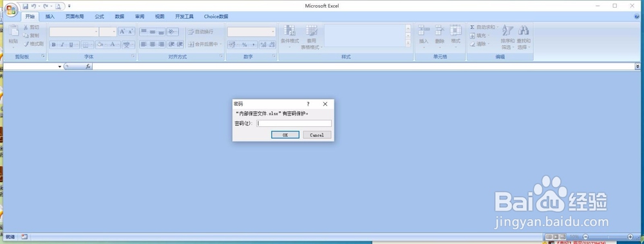Toggle align text left
This screenshot has width=644, height=244.
pos(144,44)
